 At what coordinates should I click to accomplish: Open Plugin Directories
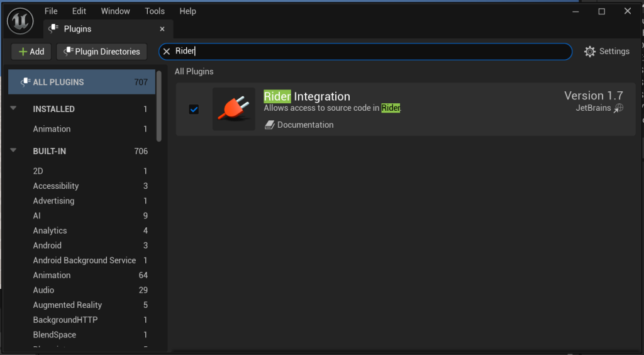pos(101,52)
